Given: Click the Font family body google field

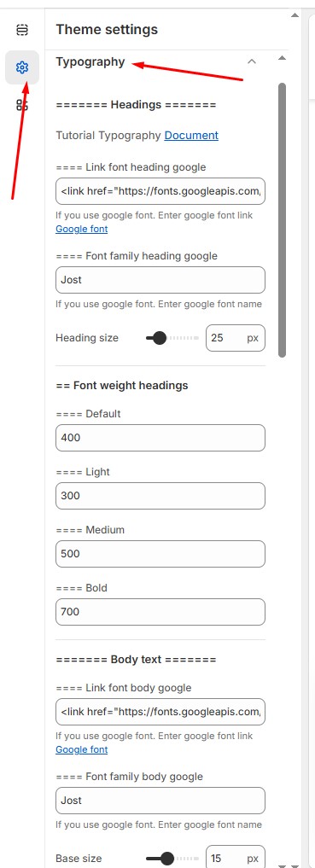Looking at the screenshot, I should click(x=160, y=801).
